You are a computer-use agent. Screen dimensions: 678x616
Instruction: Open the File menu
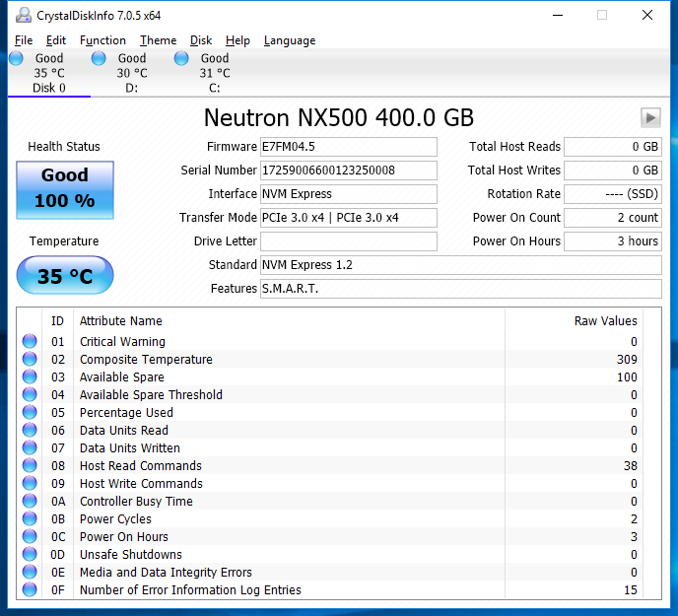(x=24, y=40)
